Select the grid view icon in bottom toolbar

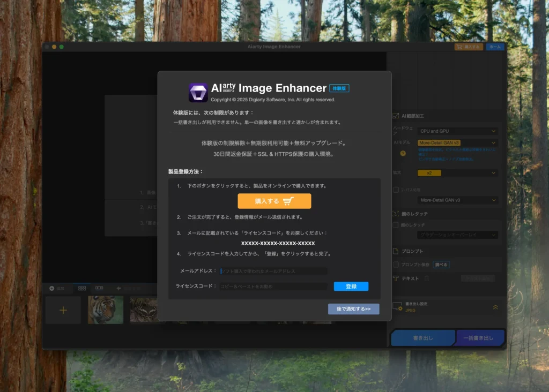[82, 288]
